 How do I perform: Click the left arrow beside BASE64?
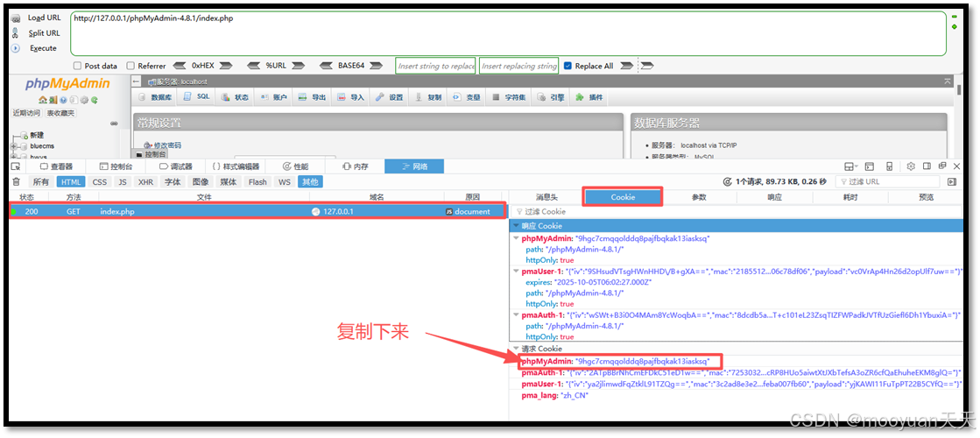click(326, 66)
